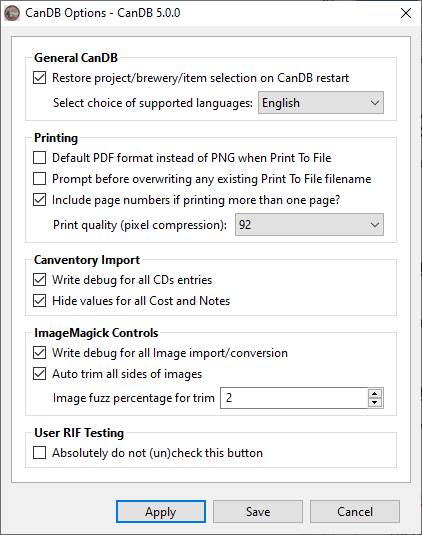This screenshot has width=422, height=535.
Task: Click the Image fuzz percentage input field
Action: point(294,398)
